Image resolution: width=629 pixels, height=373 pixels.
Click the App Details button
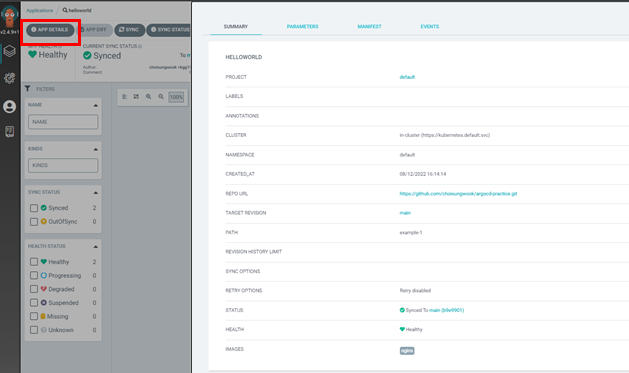[50, 30]
